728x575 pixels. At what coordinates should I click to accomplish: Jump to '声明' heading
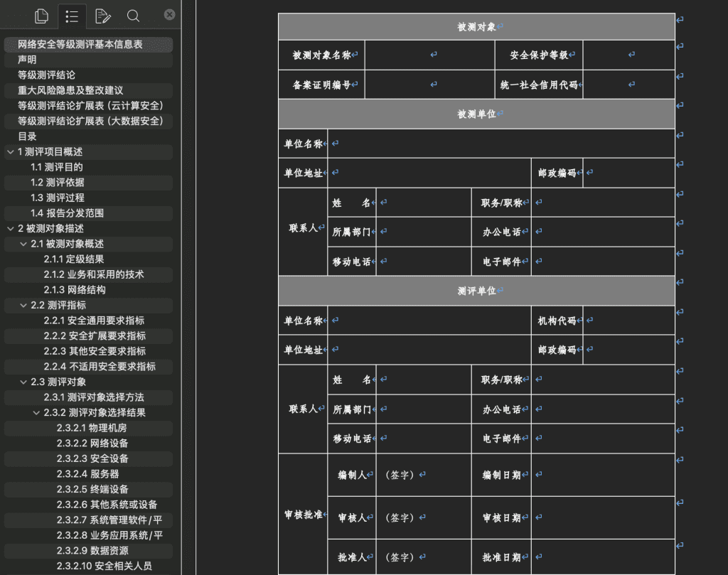pos(27,60)
